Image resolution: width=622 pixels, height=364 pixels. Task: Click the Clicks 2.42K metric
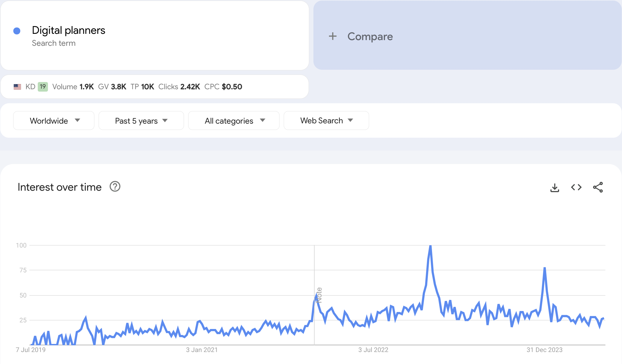[179, 87]
